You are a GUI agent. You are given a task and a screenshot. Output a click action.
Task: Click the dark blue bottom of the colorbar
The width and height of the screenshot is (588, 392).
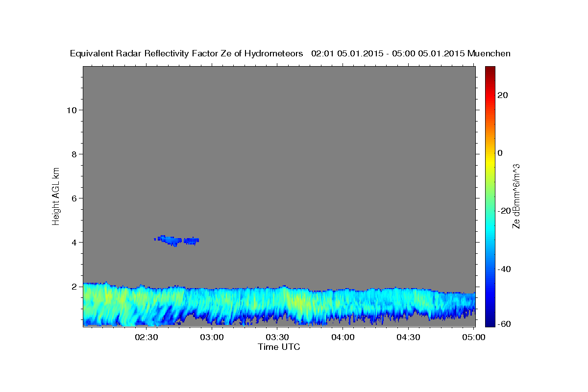tap(490, 321)
